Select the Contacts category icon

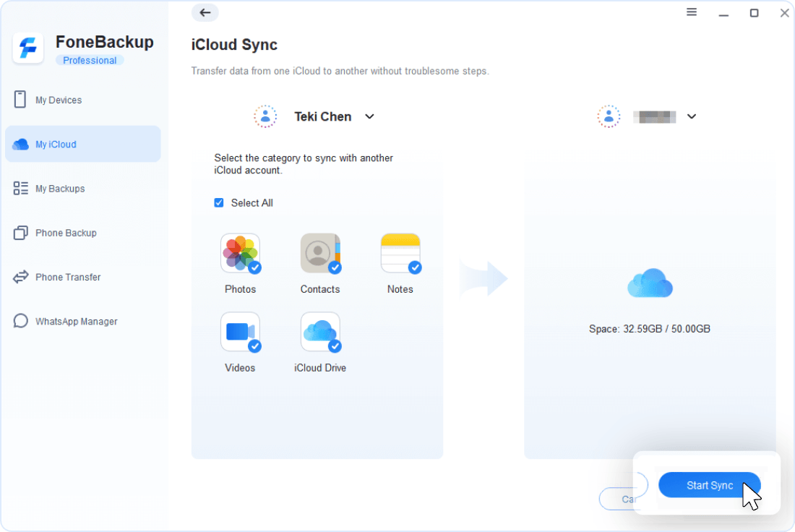[x=320, y=253]
